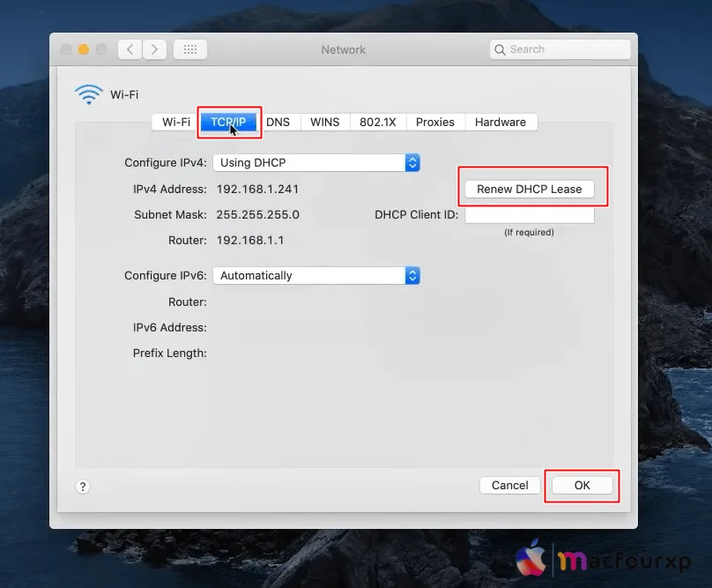
Task: Click the subnet mask 255.255.255.0
Action: (257, 214)
